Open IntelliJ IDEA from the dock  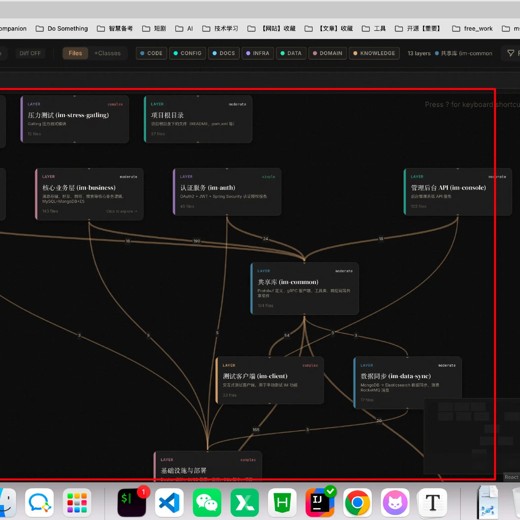320,503
